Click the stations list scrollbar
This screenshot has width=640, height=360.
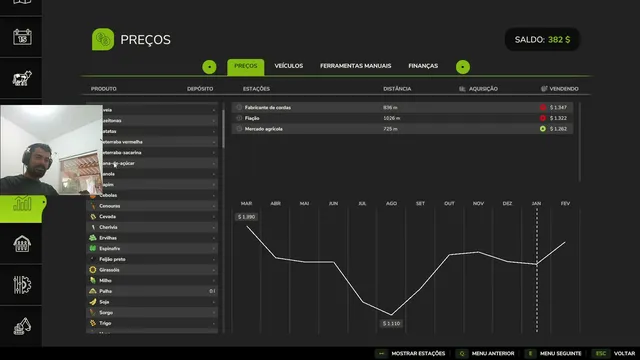[580, 142]
